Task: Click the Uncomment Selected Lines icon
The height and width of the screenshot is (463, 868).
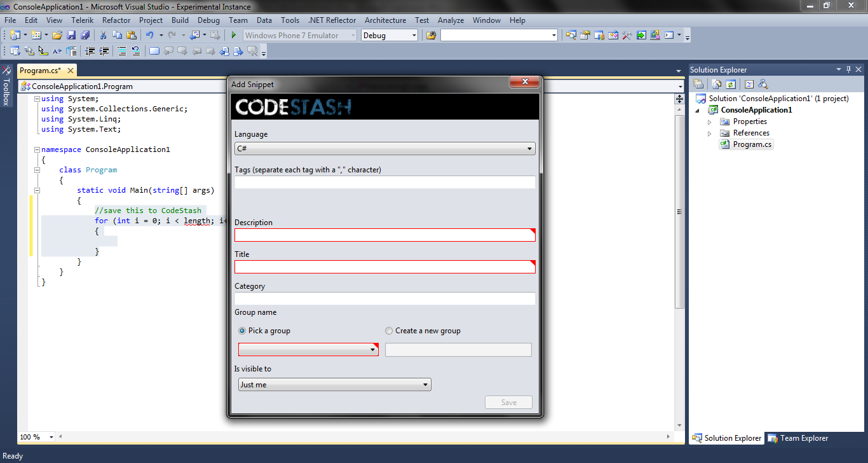Action: [136, 52]
